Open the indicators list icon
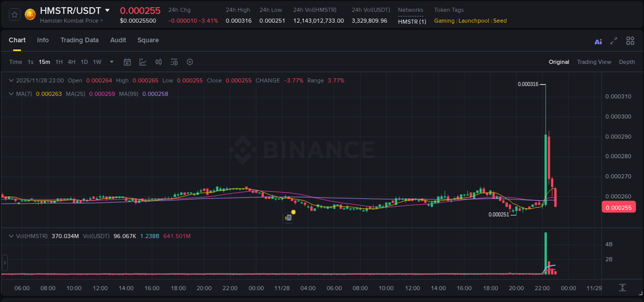Viewport: 644px width, 302px height. click(174, 62)
